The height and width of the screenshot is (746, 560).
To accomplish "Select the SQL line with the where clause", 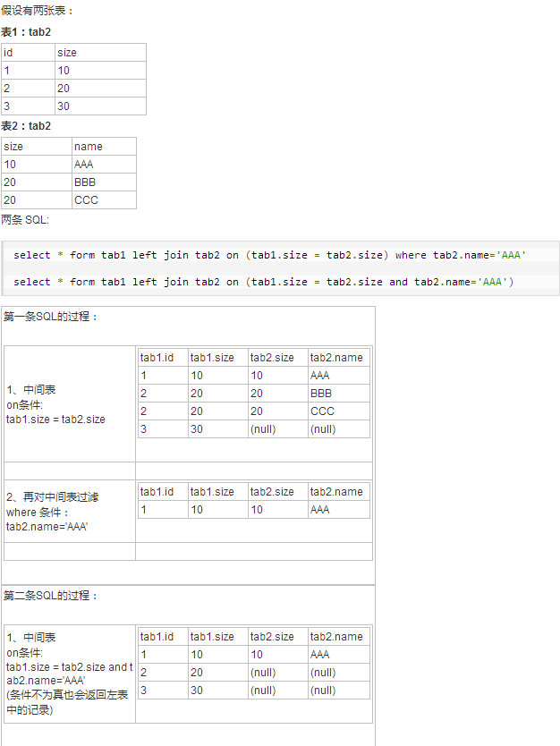I will point(269,255).
